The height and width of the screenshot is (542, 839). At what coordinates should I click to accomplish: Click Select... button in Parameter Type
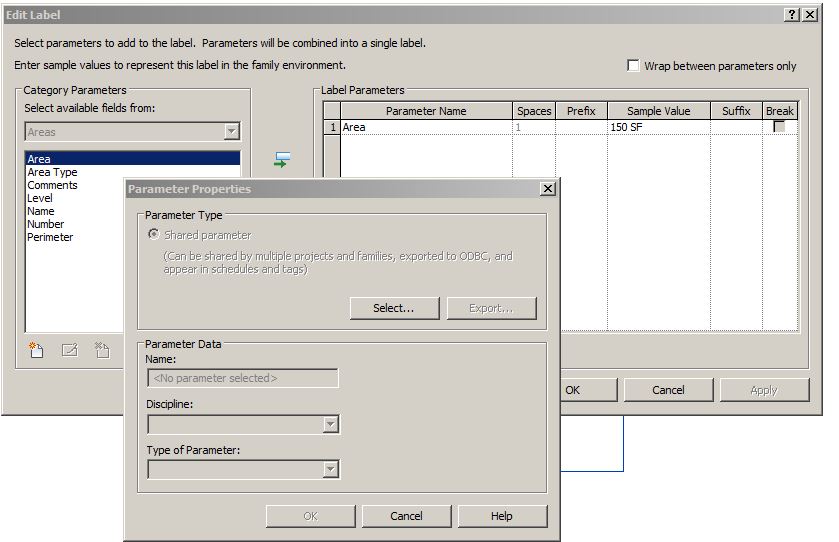(x=394, y=308)
